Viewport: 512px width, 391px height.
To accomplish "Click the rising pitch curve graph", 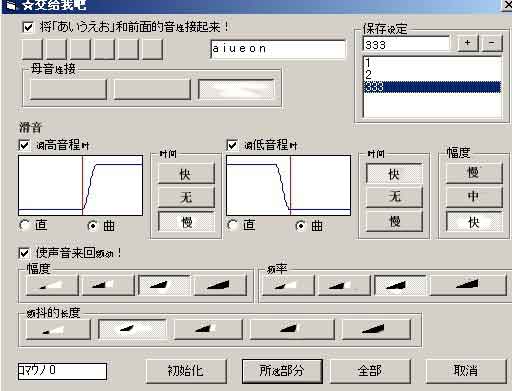I will [80, 185].
